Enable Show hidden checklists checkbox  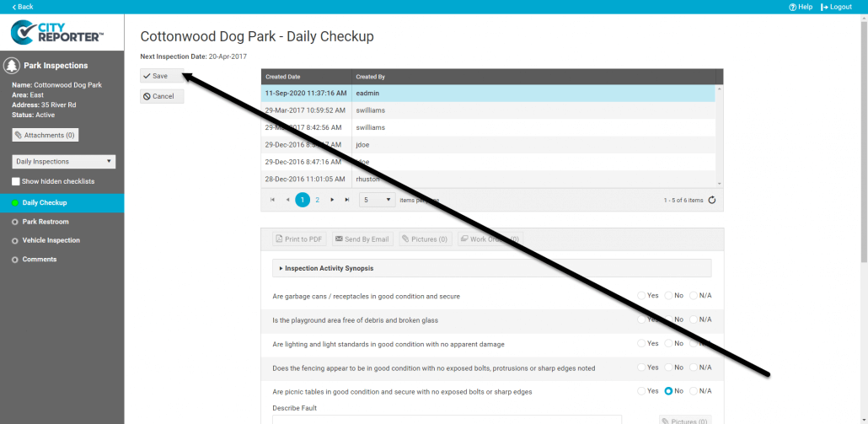16,181
